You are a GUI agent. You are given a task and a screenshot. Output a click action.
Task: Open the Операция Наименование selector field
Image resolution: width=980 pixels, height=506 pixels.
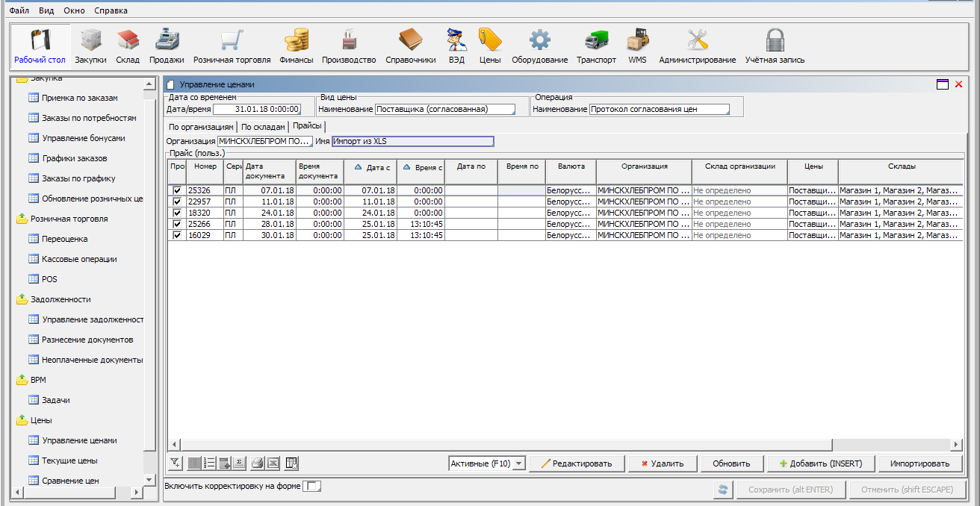tap(659, 109)
